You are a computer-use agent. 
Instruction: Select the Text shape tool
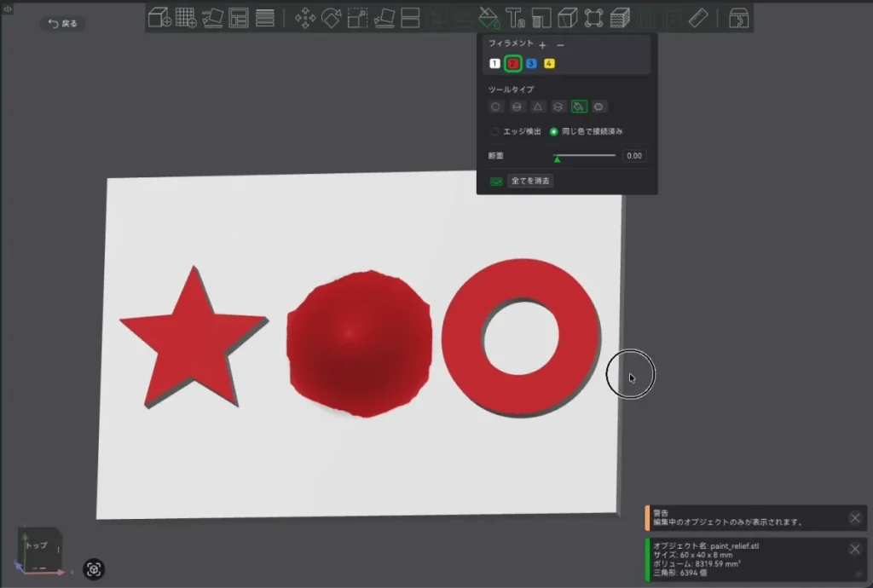coord(515,18)
